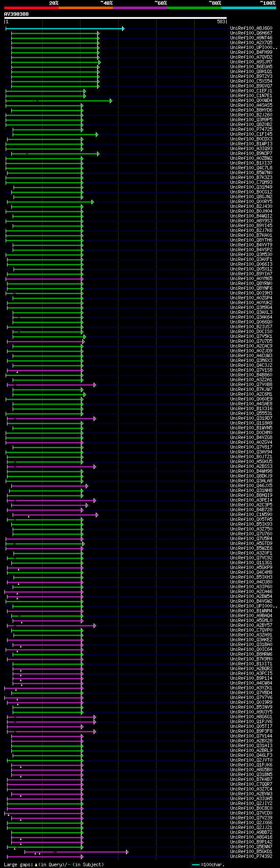The height and width of the screenshot is (868, 280).
Task: Select the UniRef100_B9N3P7 label
Action: (251, 154)
